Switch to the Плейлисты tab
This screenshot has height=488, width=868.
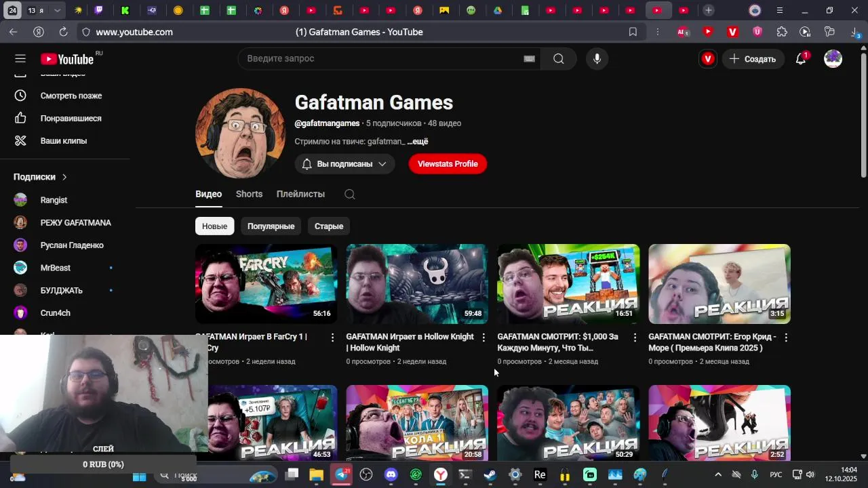(x=300, y=194)
